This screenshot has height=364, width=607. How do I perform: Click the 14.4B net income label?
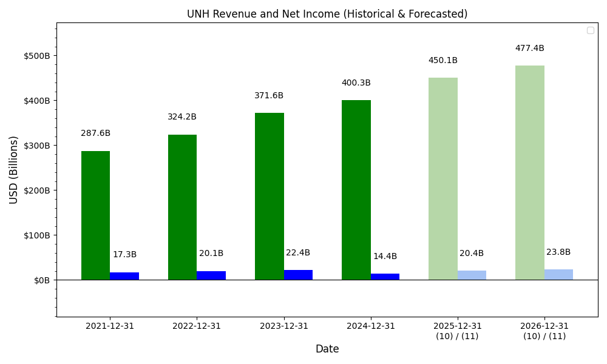point(385,257)
